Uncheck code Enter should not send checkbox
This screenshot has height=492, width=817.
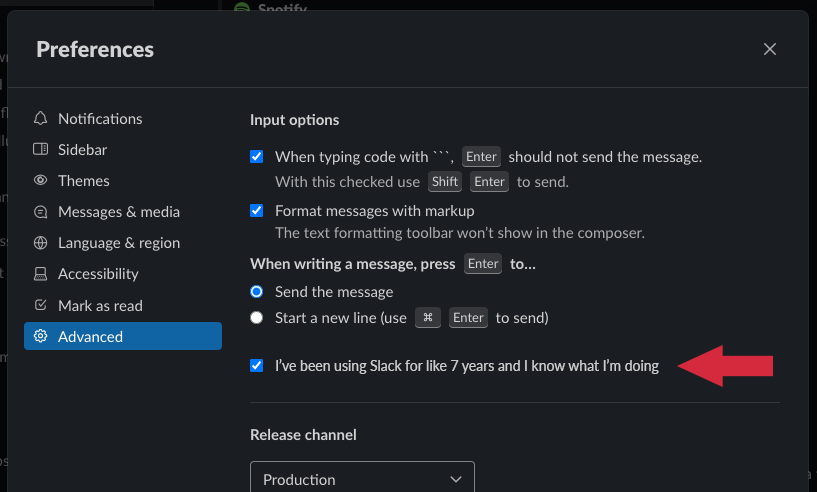(256, 156)
